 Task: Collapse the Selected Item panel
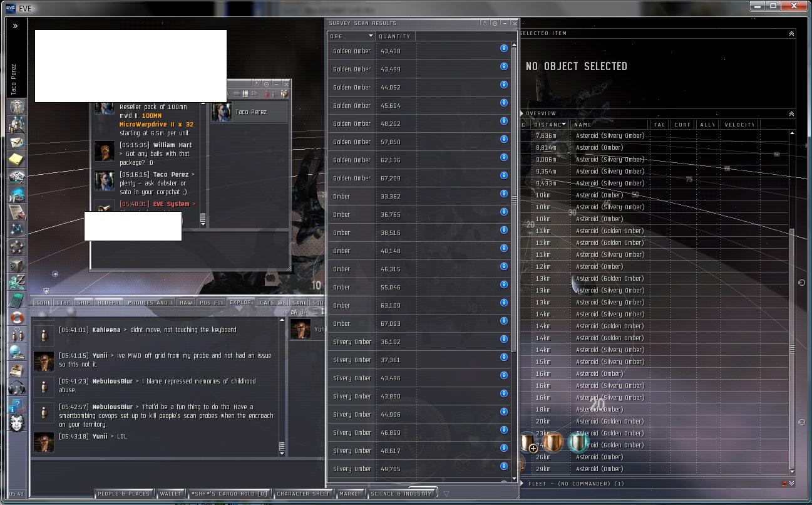coord(791,34)
